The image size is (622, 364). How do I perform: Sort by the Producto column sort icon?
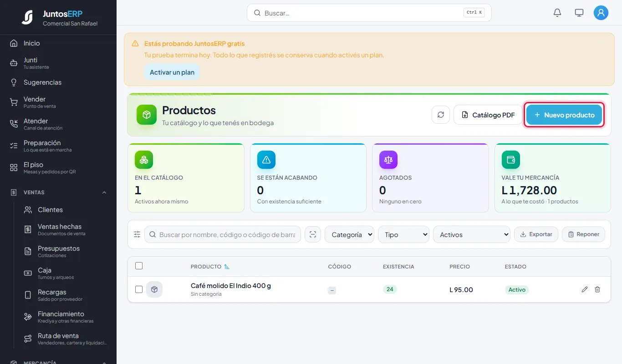pos(227,267)
